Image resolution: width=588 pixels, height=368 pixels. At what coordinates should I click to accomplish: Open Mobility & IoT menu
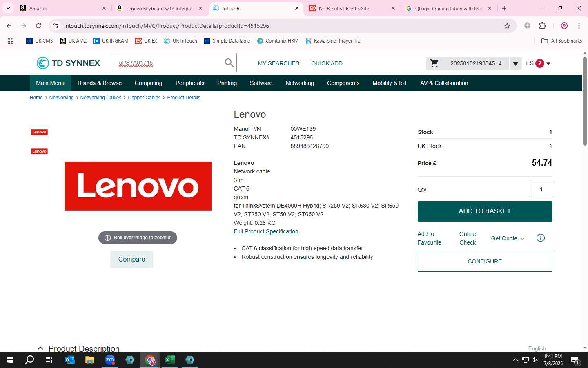[x=390, y=83]
